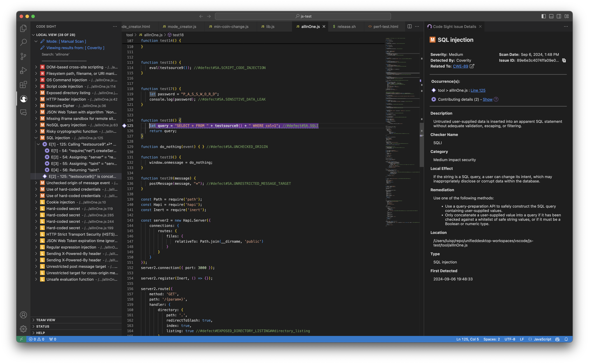The height and width of the screenshot is (364, 589).
Task: Open Code Sight panel More Actions ellipsis
Action: (115, 26)
